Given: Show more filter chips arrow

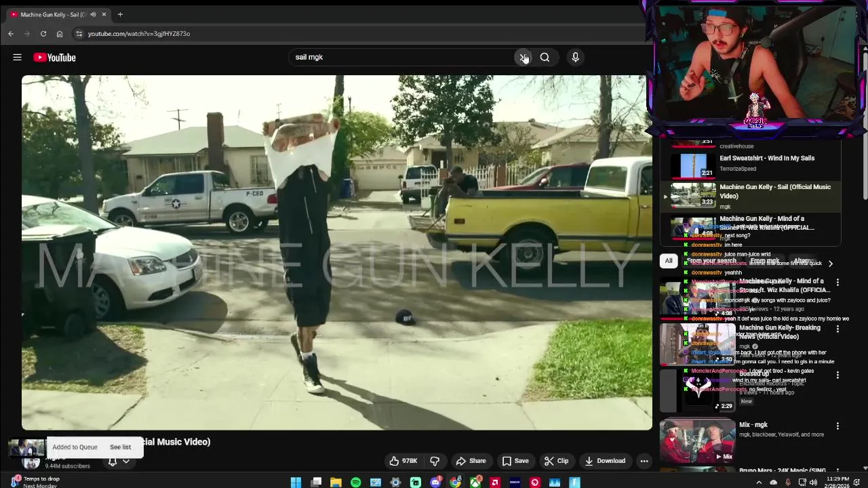Looking at the screenshot, I should 830,264.
